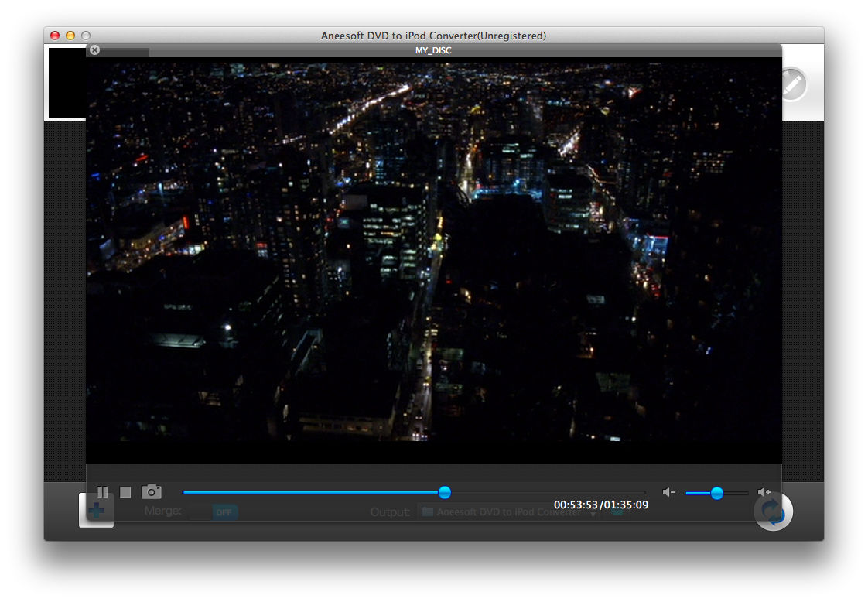Pause the video playback
This screenshot has width=868, height=602.
pos(102,492)
